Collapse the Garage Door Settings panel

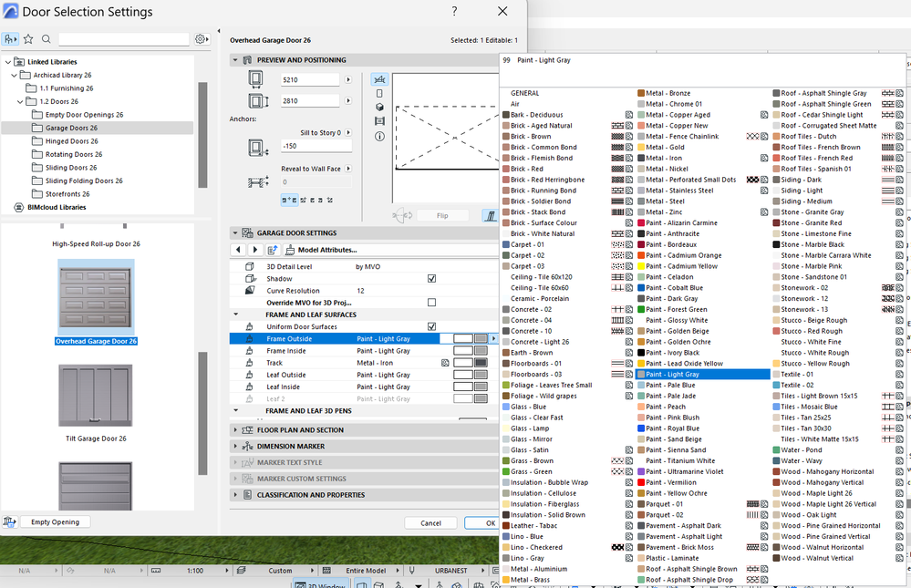(235, 233)
